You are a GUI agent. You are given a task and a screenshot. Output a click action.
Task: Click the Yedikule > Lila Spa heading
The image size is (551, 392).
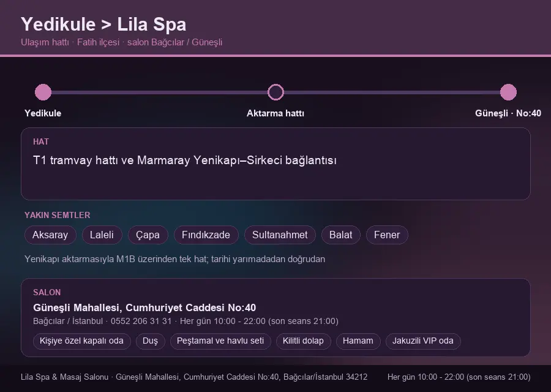(x=103, y=24)
